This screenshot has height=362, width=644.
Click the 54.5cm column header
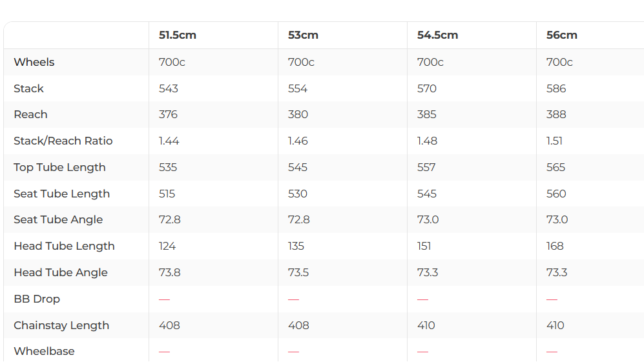[437, 35]
